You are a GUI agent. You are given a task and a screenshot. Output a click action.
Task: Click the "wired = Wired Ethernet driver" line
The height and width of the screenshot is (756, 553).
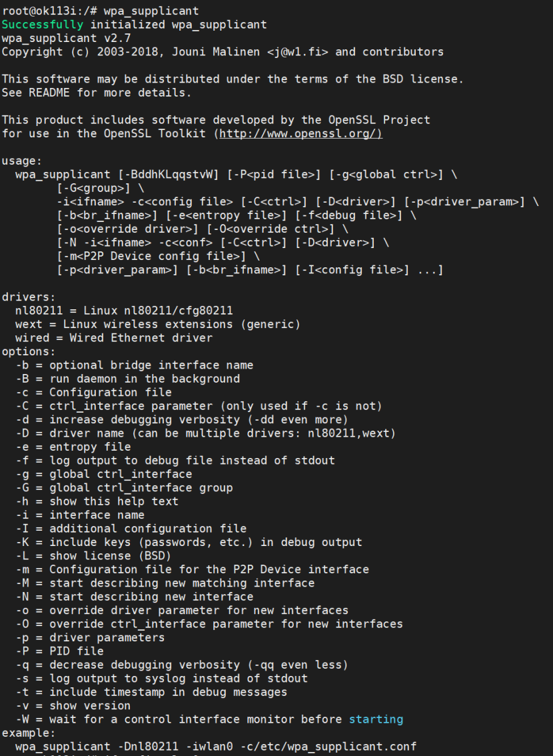pos(114,337)
